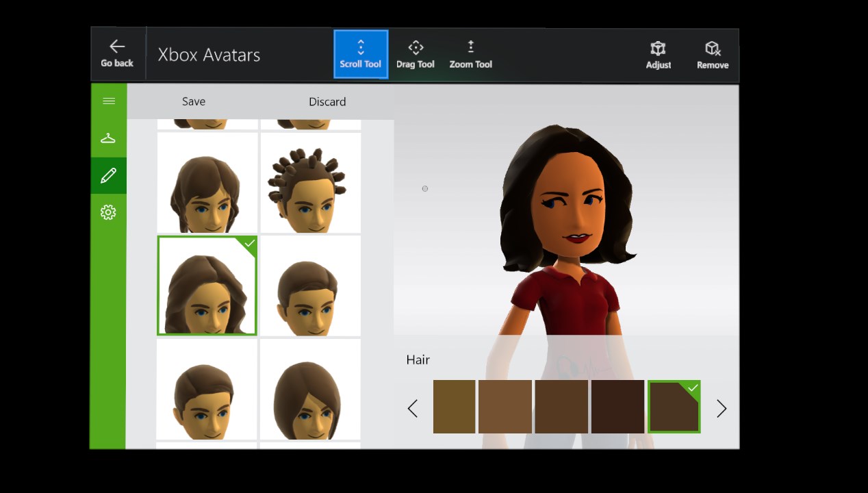
Task: Choose the bantu knots hairstyle
Action: tap(311, 183)
